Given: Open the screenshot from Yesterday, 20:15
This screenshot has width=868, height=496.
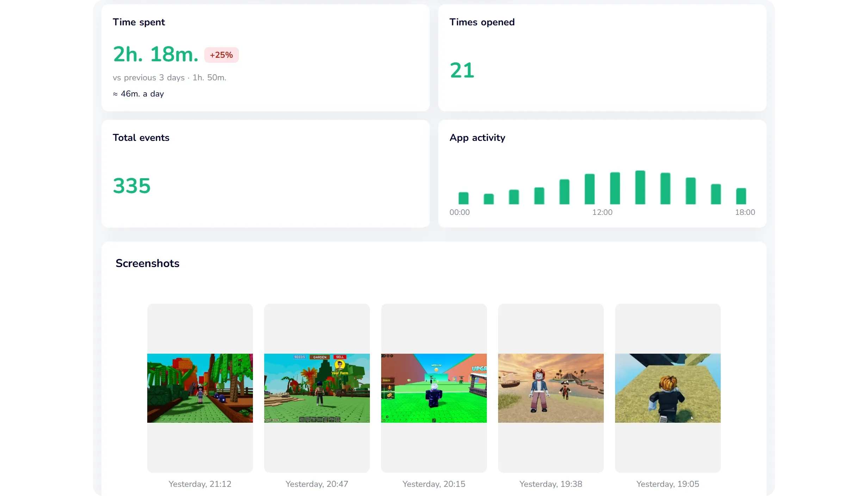Looking at the screenshot, I should (x=434, y=388).
